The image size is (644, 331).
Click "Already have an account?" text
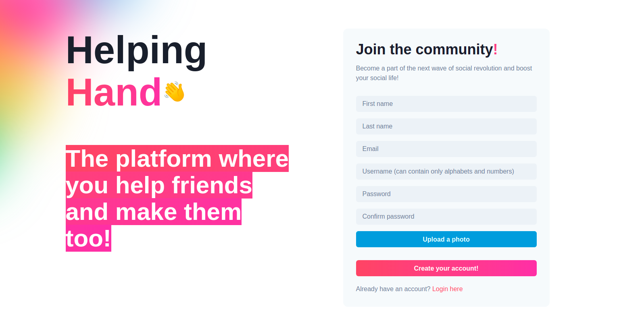[393, 289]
